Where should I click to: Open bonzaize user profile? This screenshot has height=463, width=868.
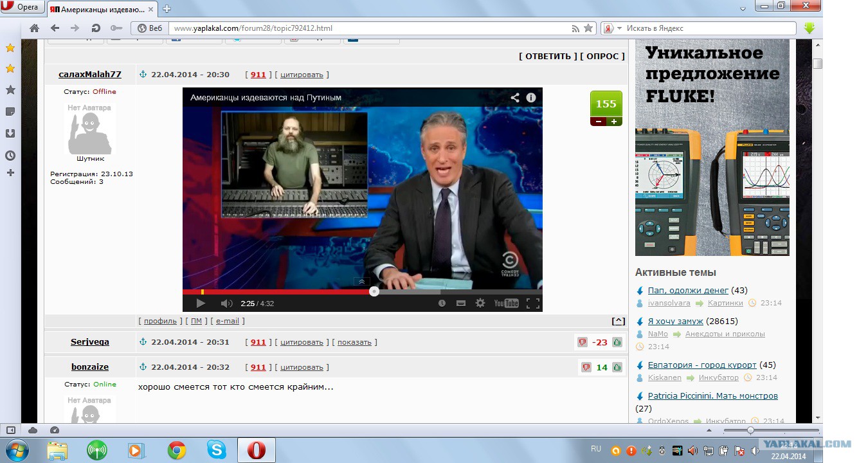tap(90, 367)
